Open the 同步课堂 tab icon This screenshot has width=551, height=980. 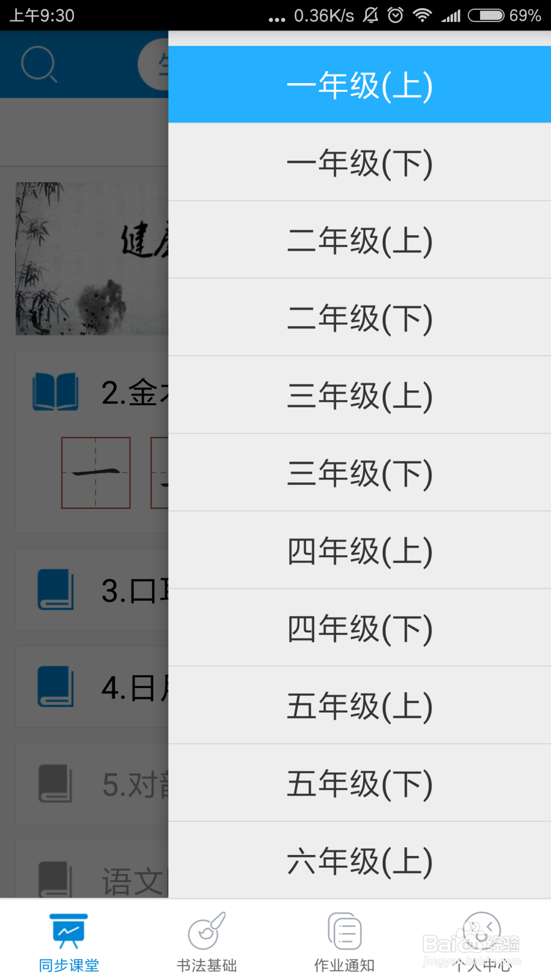click(68, 931)
